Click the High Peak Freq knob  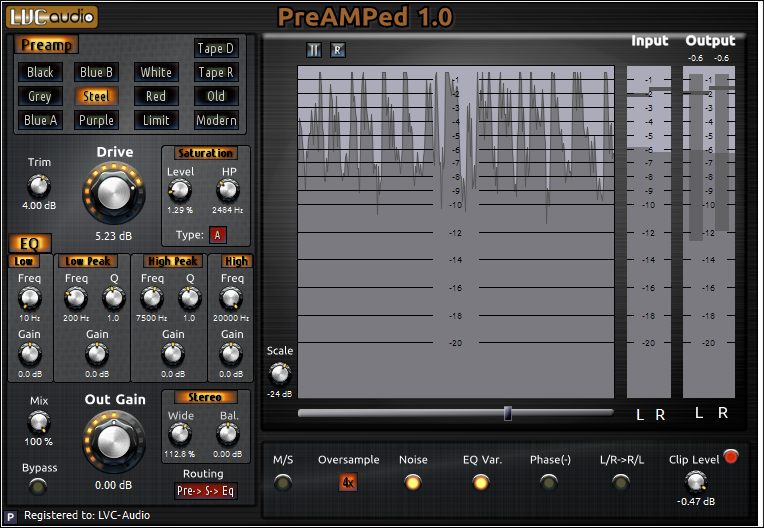[x=152, y=298]
